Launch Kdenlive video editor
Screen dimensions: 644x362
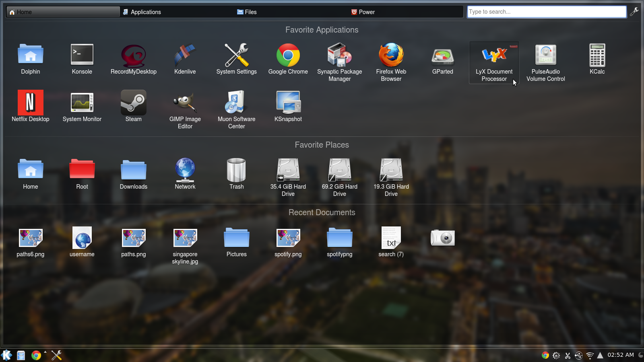coord(185,59)
